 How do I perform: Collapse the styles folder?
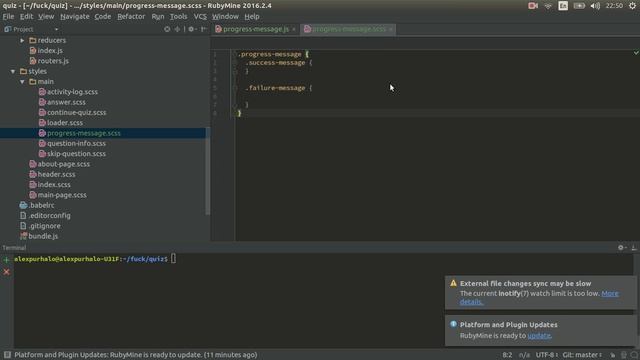[x=13, y=71]
